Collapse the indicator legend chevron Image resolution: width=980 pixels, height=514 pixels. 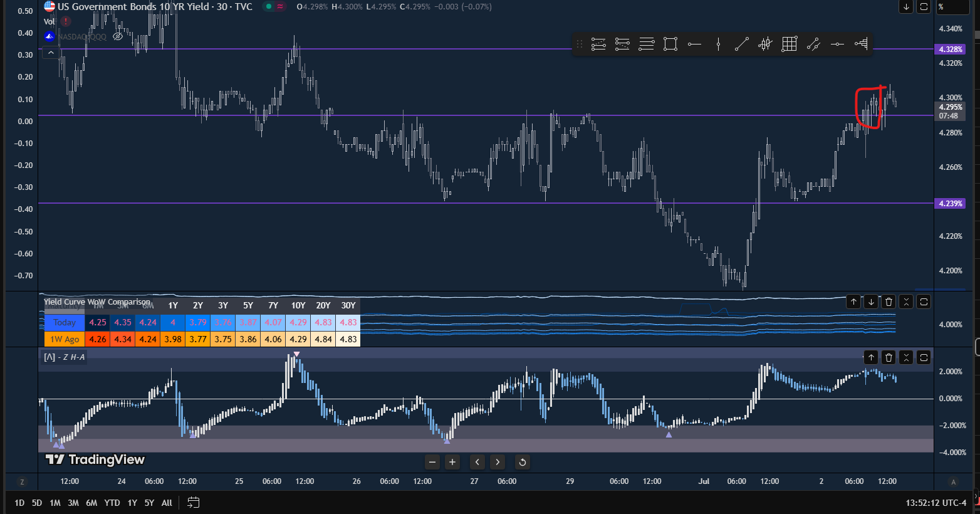51,53
